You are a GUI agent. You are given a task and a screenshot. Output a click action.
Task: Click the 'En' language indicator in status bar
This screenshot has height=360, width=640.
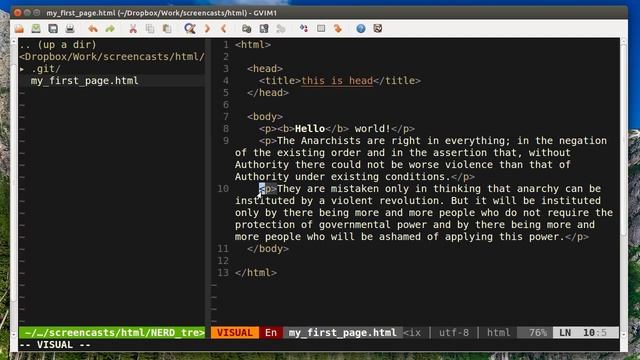point(271,333)
